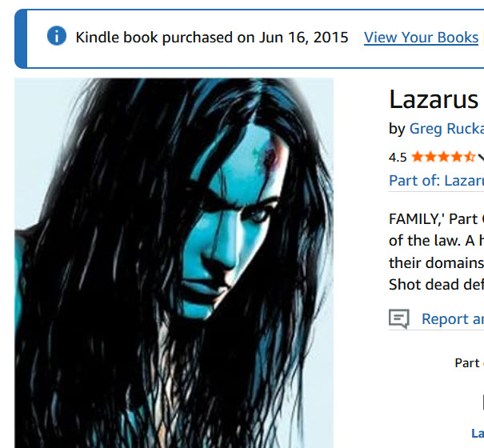Click the blue info circle icon
484x448 pixels.
[x=57, y=36]
